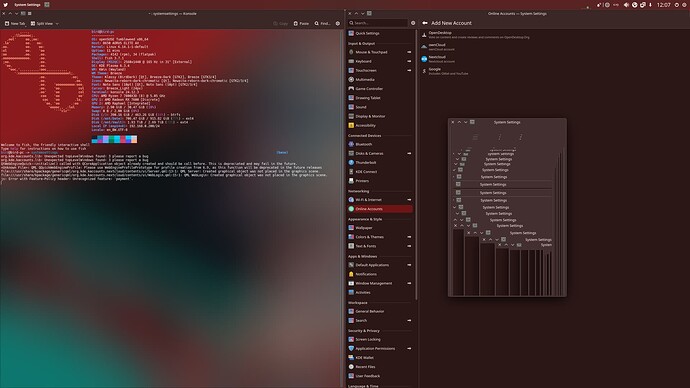Click the color palette strip in Konsole
Image resolution: width=690 pixels, height=388 pixels.
tap(114, 139)
